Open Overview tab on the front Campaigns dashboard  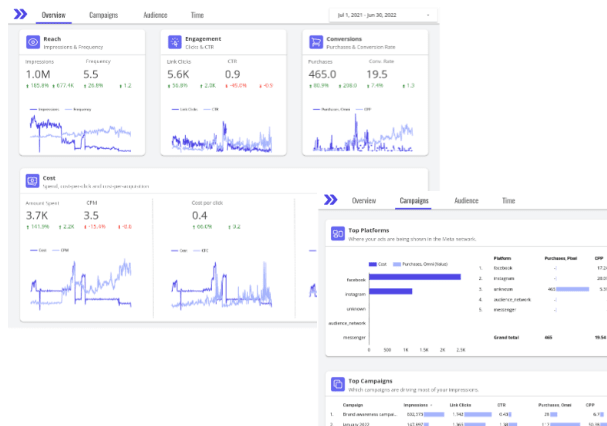[364, 201]
